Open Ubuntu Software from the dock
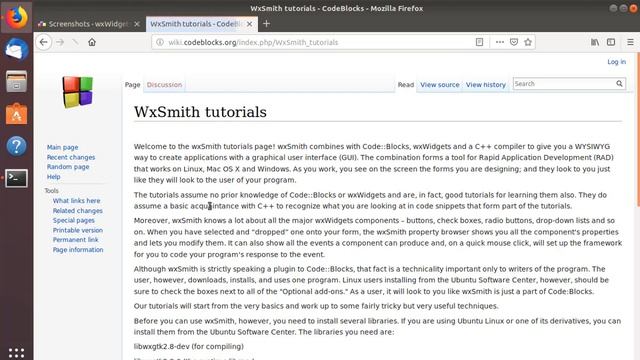The height and width of the screenshot is (360, 640). pos(16,113)
